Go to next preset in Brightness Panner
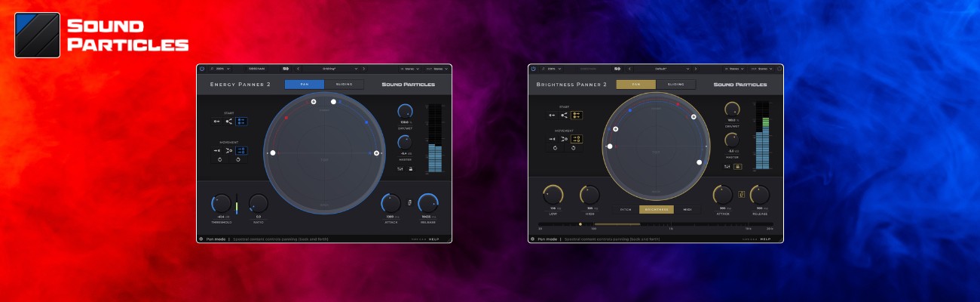 [695, 69]
